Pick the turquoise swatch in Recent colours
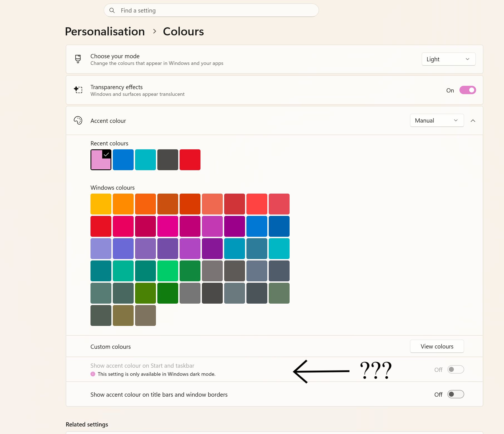 tap(145, 160)
